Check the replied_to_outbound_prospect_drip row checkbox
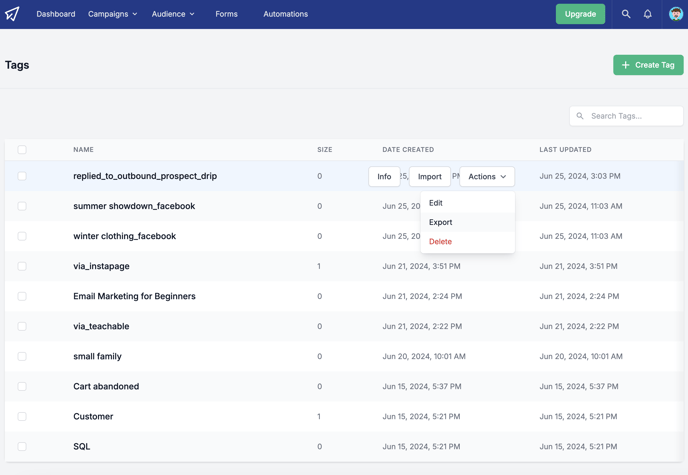The height and width of the screenshot is (475, 688). [x=22, y=176]
